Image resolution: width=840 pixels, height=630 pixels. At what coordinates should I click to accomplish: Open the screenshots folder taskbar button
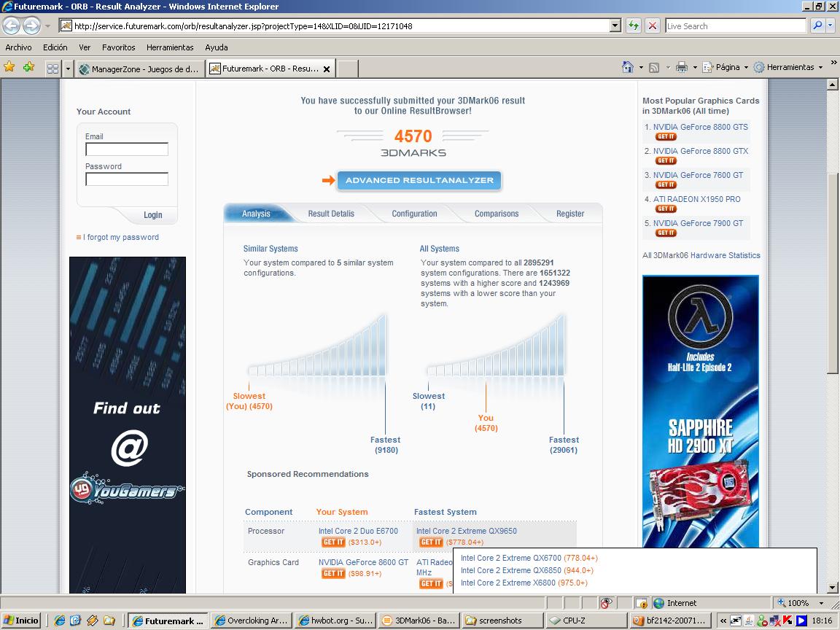pyautogui.click(x=502, y=621)
